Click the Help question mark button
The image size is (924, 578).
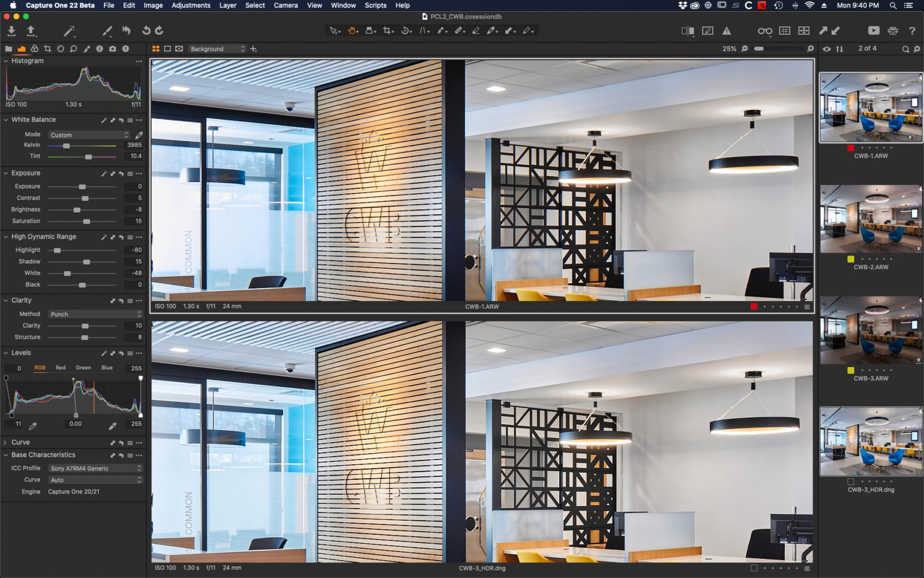coord(912,31)
